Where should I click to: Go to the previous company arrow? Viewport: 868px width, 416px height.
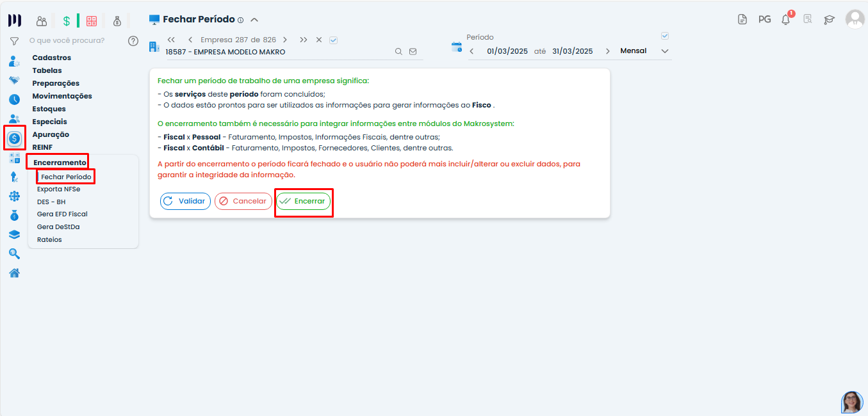[190, 40]
